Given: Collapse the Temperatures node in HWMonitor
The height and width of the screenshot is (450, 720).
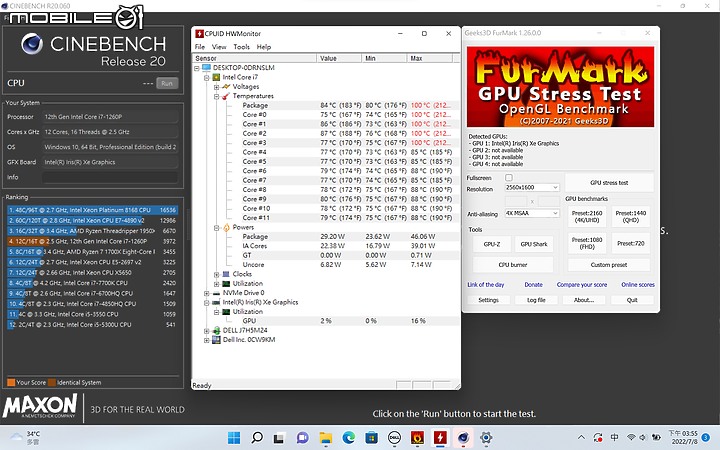Looking at the screenshot, I should pyautogui.click(x=216, y=96).
